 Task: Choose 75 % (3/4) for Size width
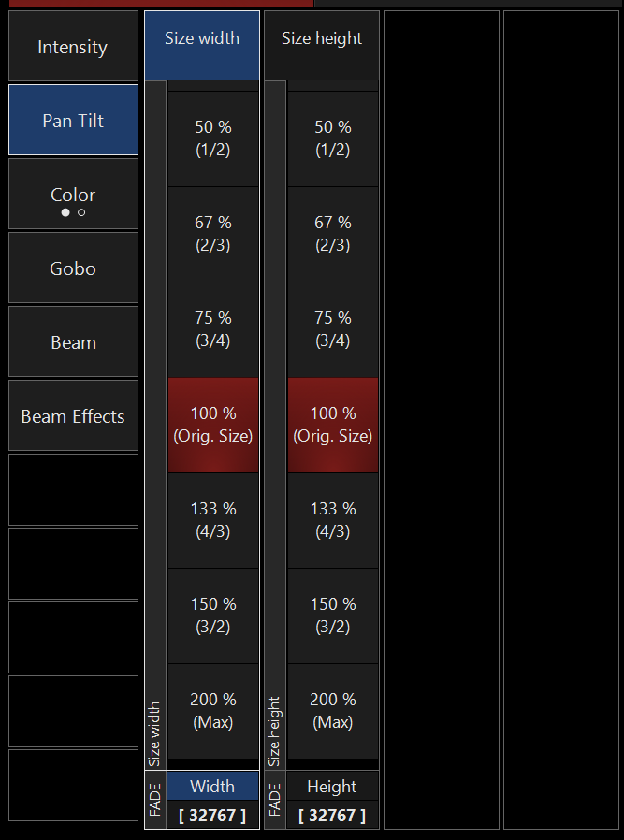point(213,329)
